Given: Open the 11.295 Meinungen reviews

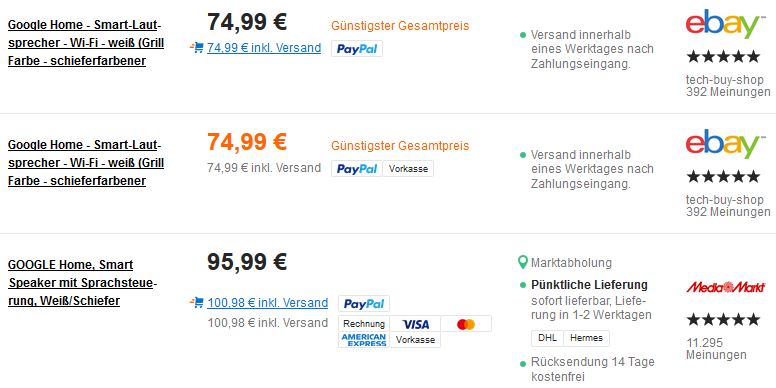Looking at the screenshot, I should pos(716,348).
